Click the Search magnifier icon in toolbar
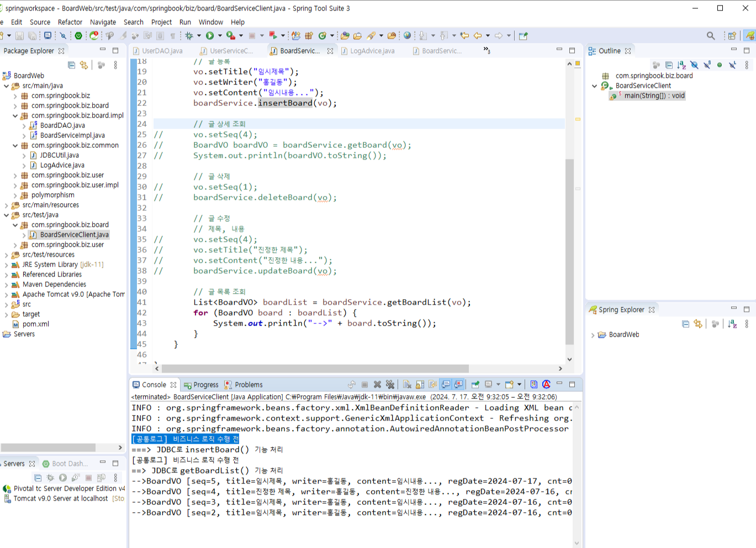Screen dimensions: 756x548 [x=711, y=36]
